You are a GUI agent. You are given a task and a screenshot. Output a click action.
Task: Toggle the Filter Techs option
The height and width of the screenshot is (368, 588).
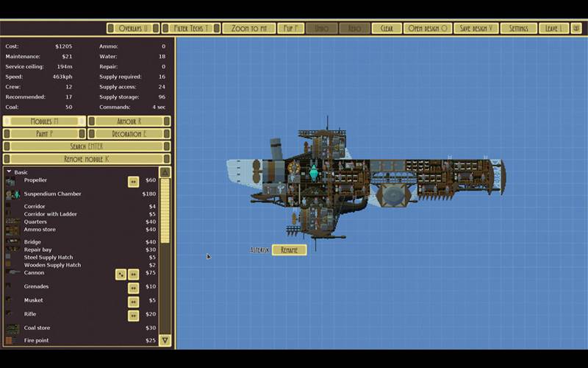(x=189, y=28)
